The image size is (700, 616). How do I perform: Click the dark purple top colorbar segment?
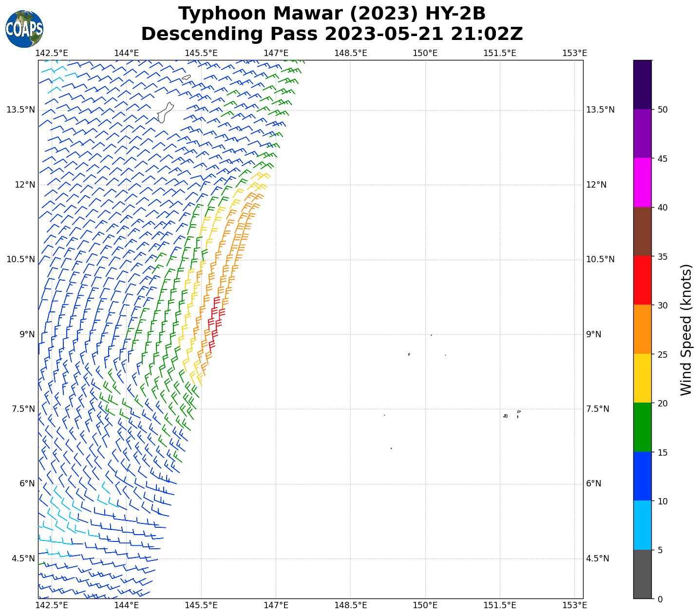[642, 84]
